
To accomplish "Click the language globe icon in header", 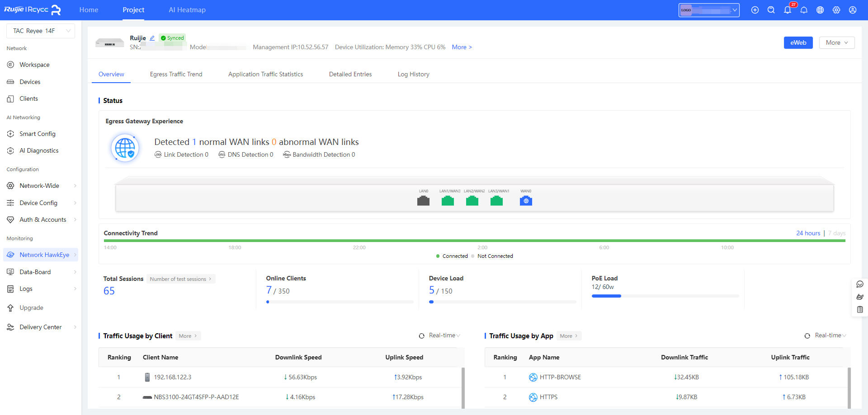I will tap(820, 10).
